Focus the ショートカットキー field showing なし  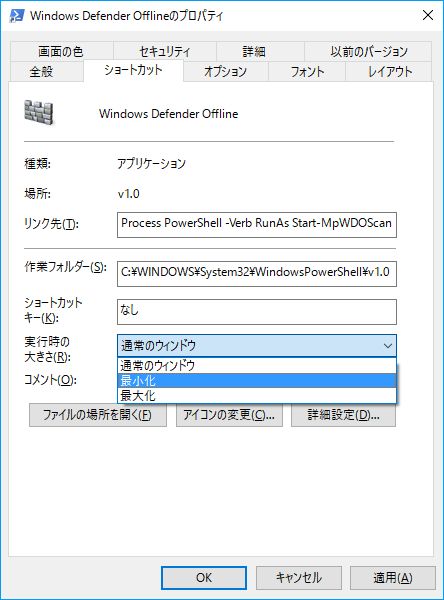tap(257, 312)
